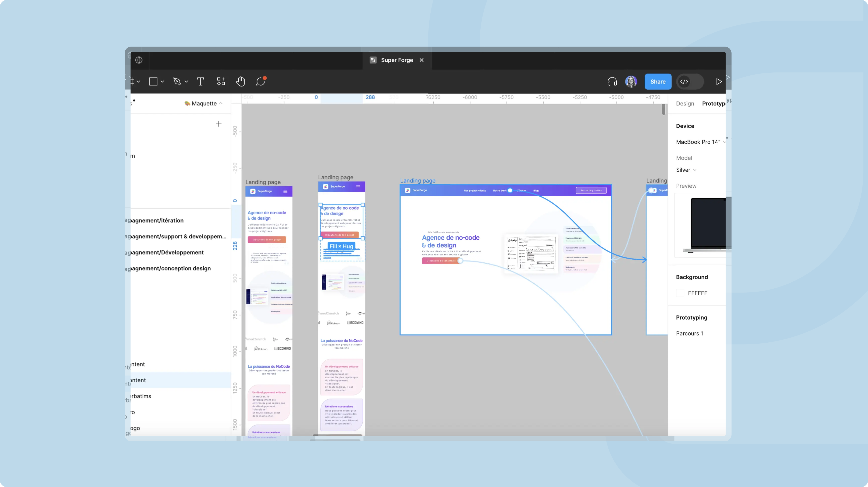Open the Silver model dropdown
The image size is (868, 487).
[x=686, y=170]
